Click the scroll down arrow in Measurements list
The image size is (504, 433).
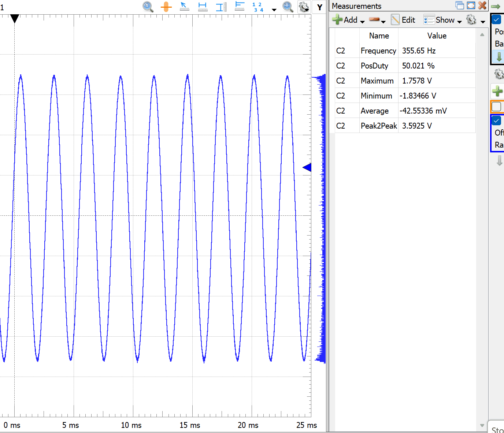click(x=482, y=425)
